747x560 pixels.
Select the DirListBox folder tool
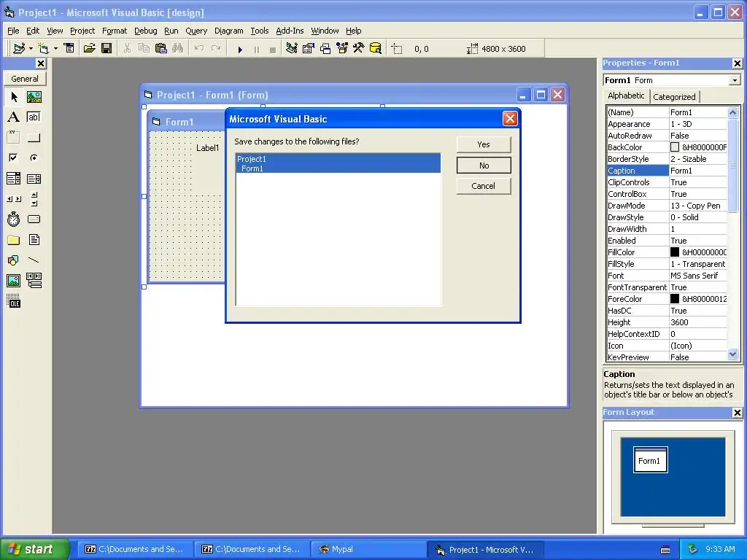click(x=14, y=239)
